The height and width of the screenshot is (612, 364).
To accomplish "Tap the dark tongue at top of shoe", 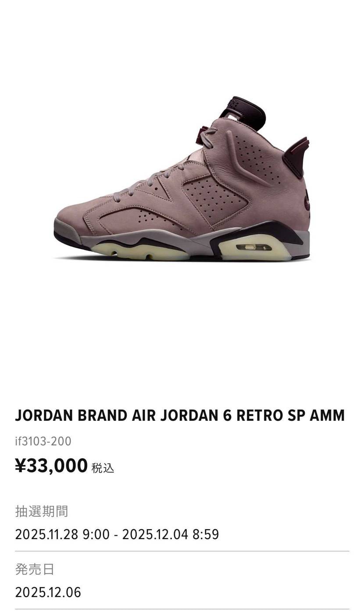I will [243, 111].
